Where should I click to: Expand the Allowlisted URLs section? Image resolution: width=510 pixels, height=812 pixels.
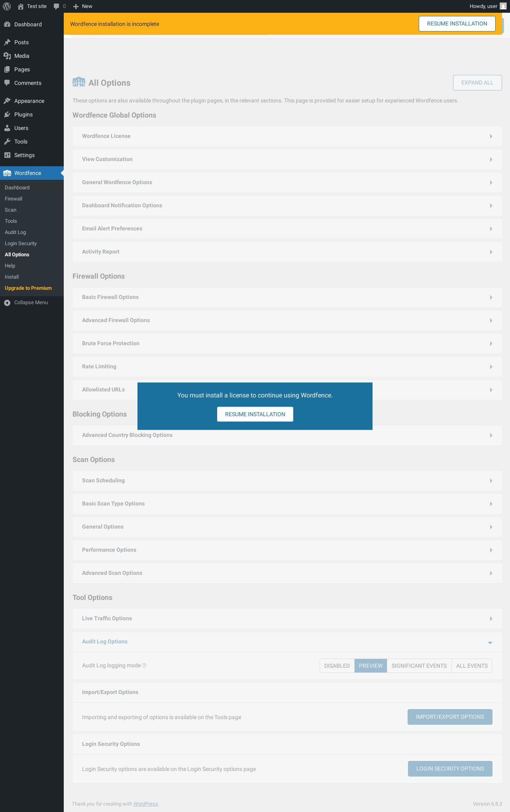287,390
